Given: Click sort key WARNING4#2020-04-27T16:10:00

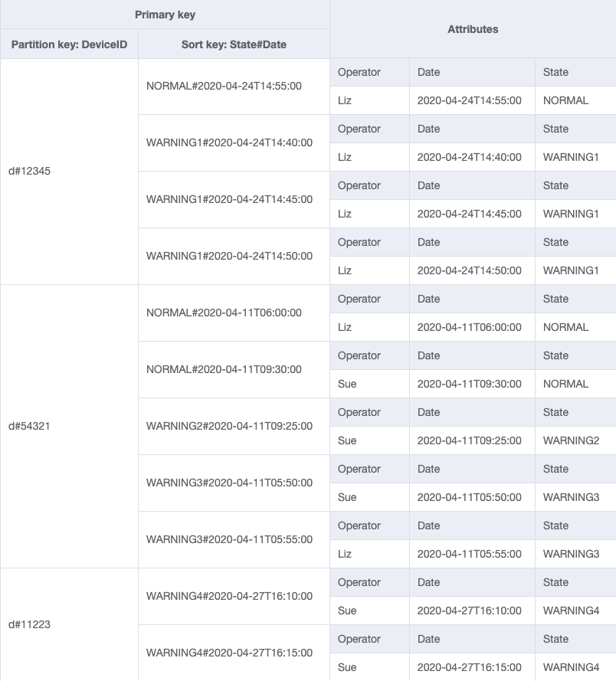Looking at the screenshot, I should coord(229,596).
